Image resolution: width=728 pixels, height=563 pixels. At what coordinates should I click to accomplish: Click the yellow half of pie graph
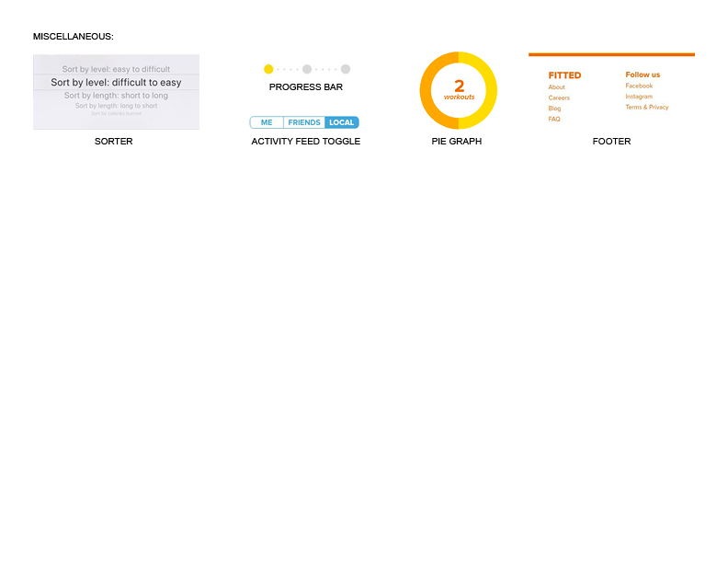pyautogui.click(x=492, y=90)
